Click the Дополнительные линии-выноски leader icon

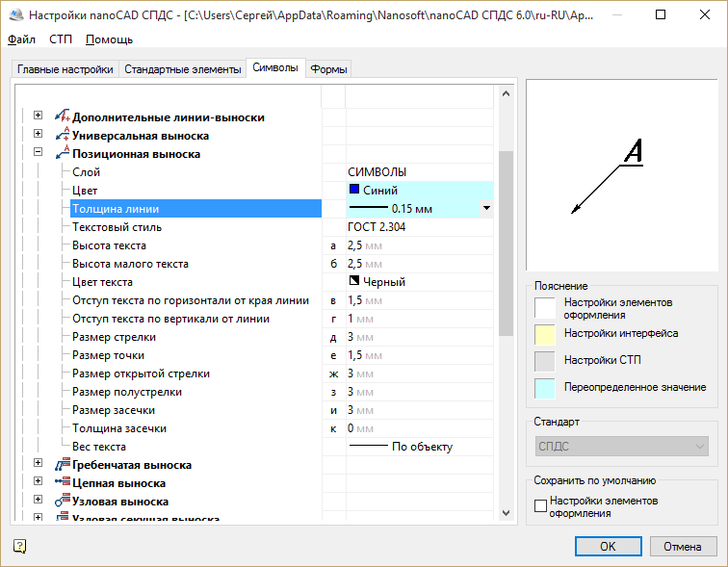pos(63,116)
